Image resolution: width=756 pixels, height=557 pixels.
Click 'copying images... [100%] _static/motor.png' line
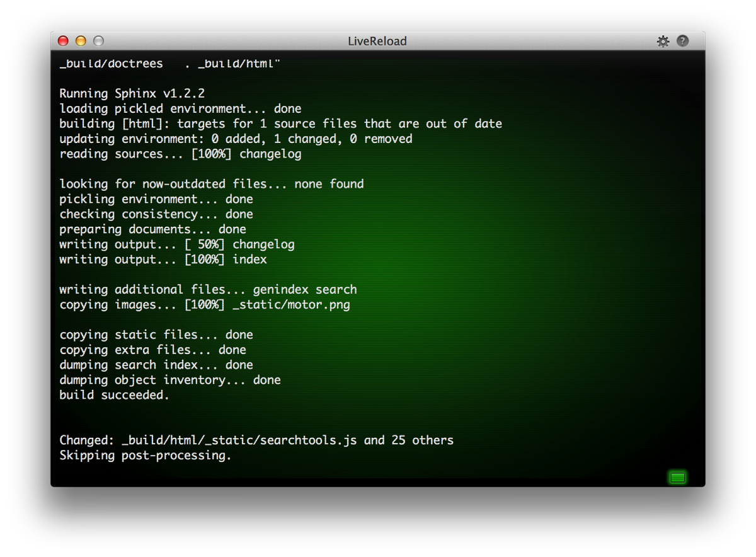click(205, 306)
